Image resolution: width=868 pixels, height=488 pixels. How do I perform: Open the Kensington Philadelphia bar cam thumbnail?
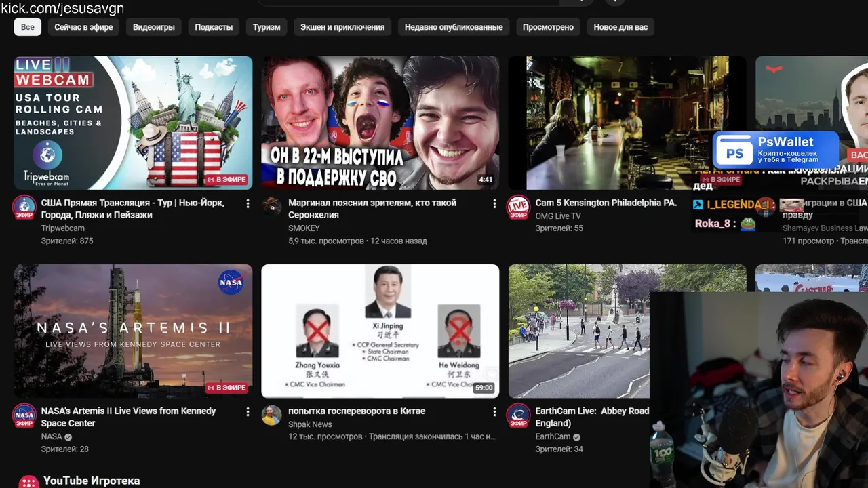(627, 123)
